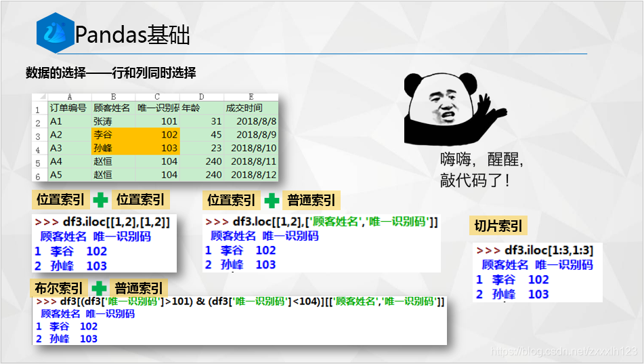Click the green plus between 位置索引 and 普通索引
This screenshot has height=364, width=644.
point(272,201)
